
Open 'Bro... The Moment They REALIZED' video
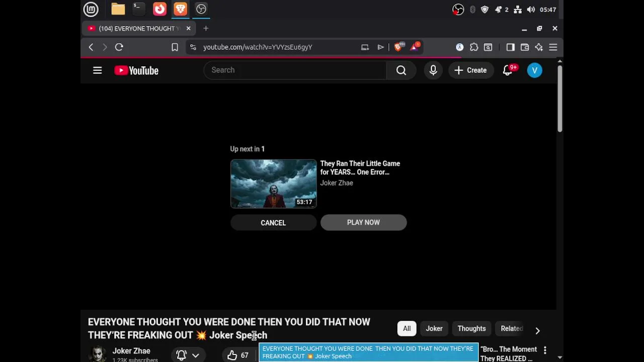click(x=509, y=353)
